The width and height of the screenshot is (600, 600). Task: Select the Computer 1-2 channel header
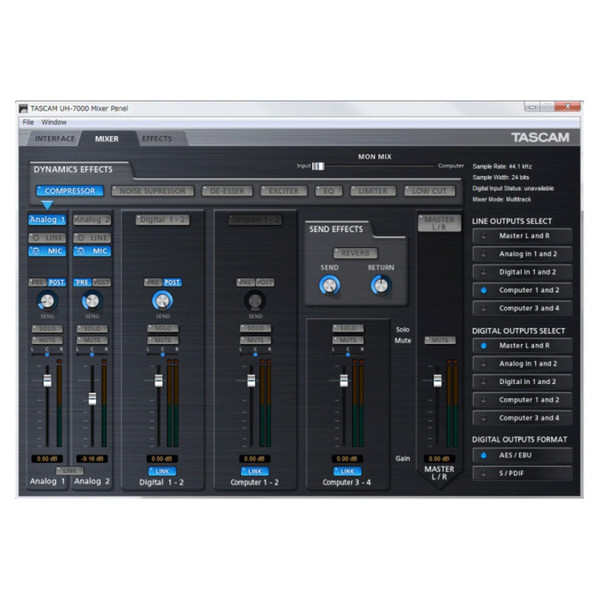coord(256,220)
